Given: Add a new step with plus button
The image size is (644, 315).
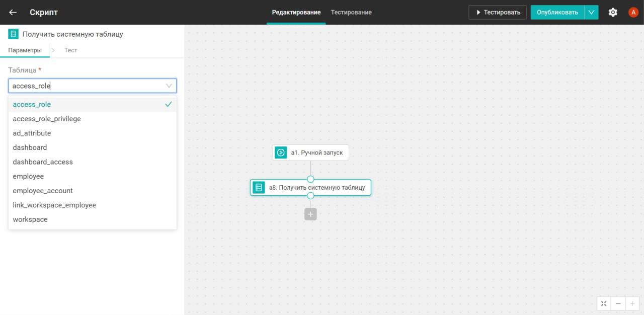Looking at the screenshot, I should [x=310, y=214].
